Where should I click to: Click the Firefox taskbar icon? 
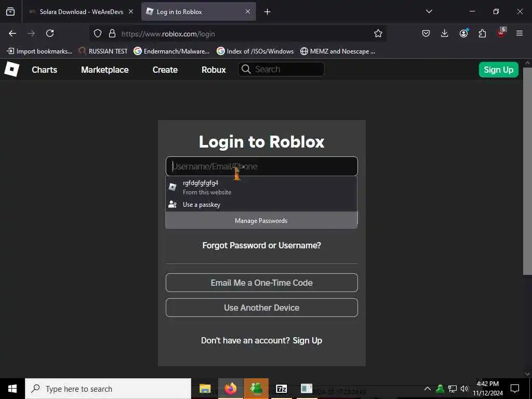[x=230, y=389]
